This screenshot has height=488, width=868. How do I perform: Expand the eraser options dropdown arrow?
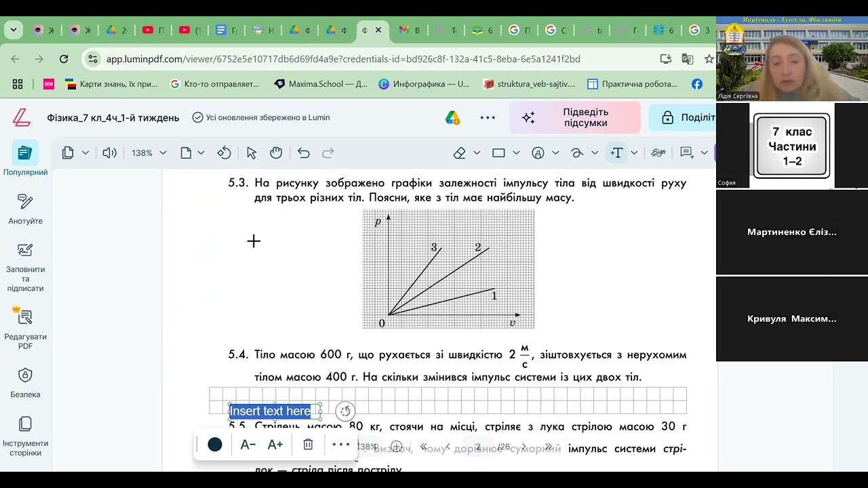tap(477, 153)
